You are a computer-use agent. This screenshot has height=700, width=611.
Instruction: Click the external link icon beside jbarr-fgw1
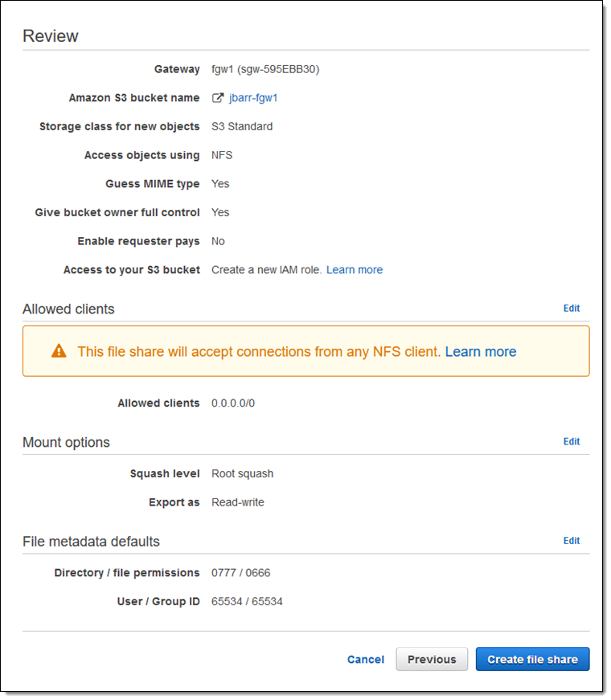(217, 98)
